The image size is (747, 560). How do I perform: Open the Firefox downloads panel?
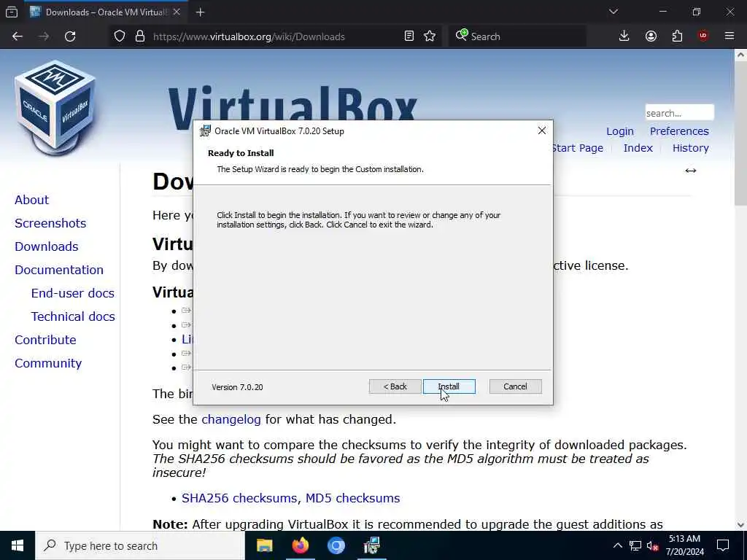[624, 36]
